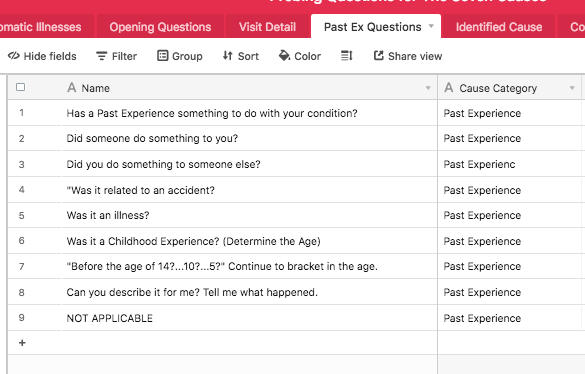Select the 'Was it an illness?' cell
The width and height of the screenshot is (585, 374).
[249, 215]
